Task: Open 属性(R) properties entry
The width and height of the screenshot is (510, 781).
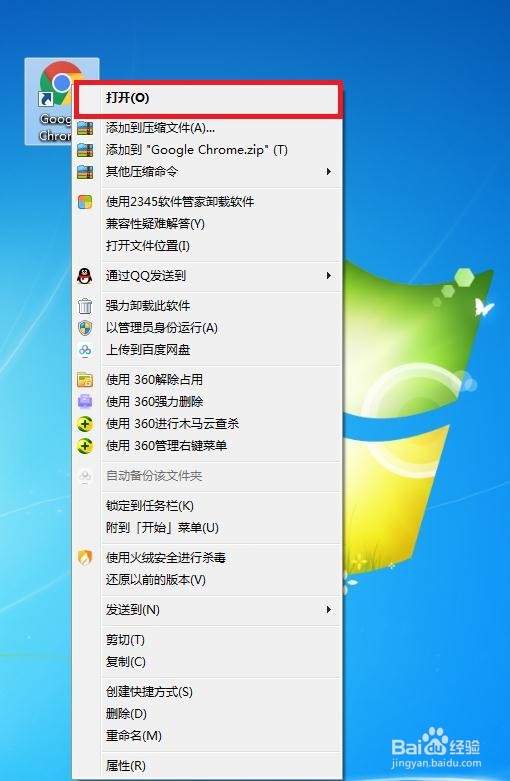Action: tap(208, 766)
